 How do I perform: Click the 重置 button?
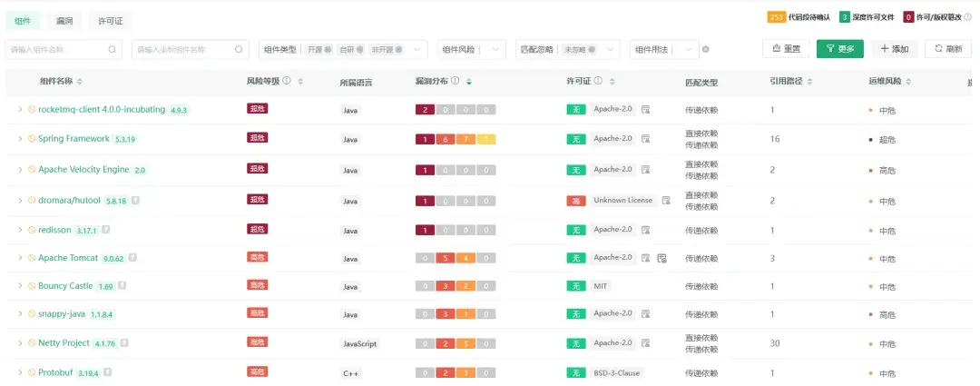(786, 49)
